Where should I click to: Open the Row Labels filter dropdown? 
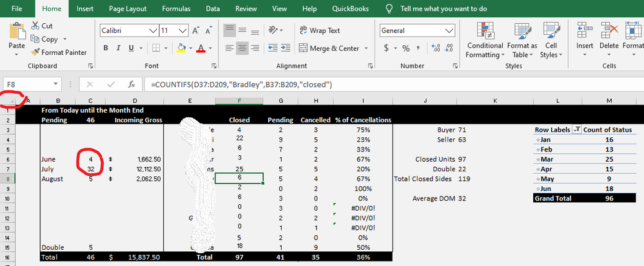pyautogui.click(x=577, y=129)
